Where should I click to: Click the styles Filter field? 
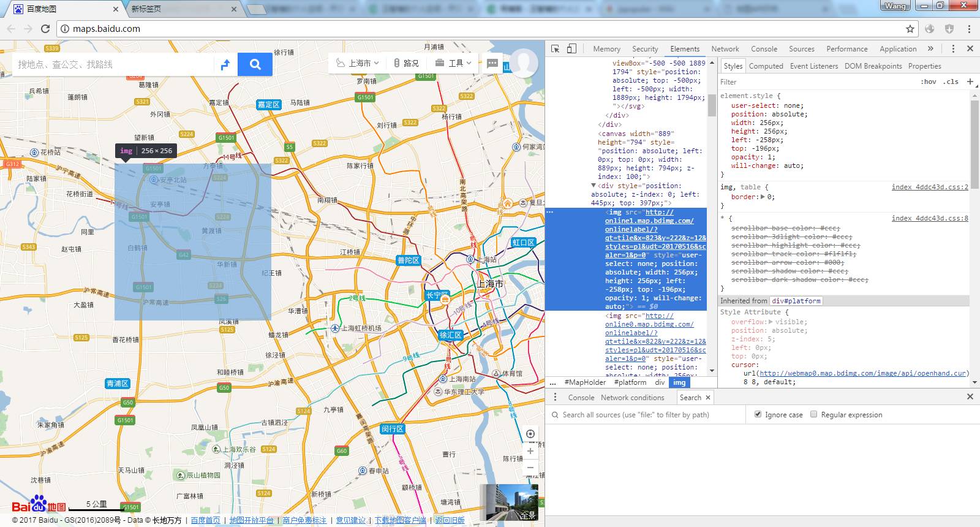pos(818,82)
